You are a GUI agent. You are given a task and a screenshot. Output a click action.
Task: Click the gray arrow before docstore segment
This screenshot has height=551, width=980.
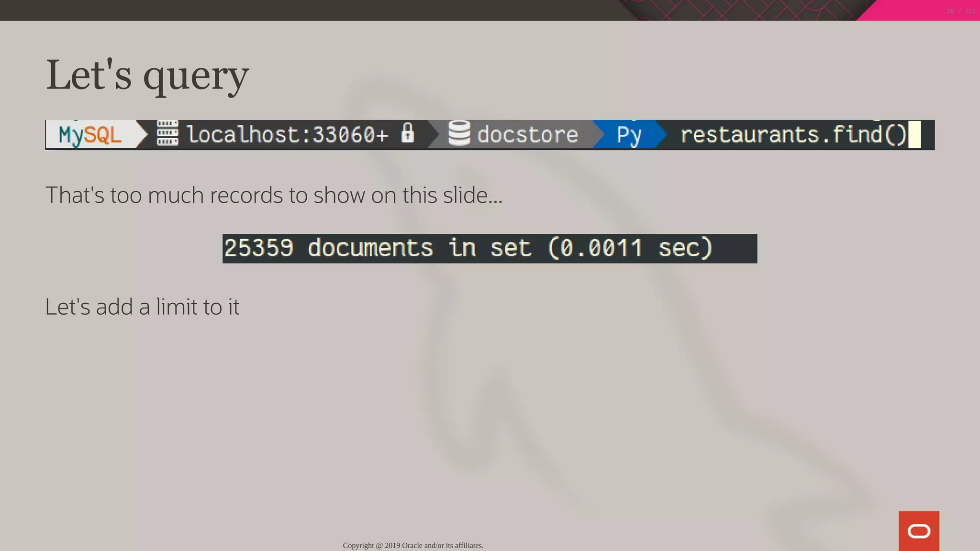coord(434,134)
